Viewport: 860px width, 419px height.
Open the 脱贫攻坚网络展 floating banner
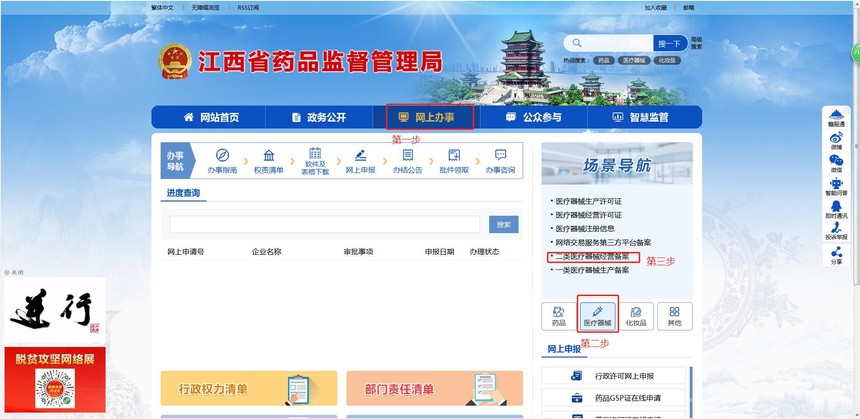[x=55, y=379]
